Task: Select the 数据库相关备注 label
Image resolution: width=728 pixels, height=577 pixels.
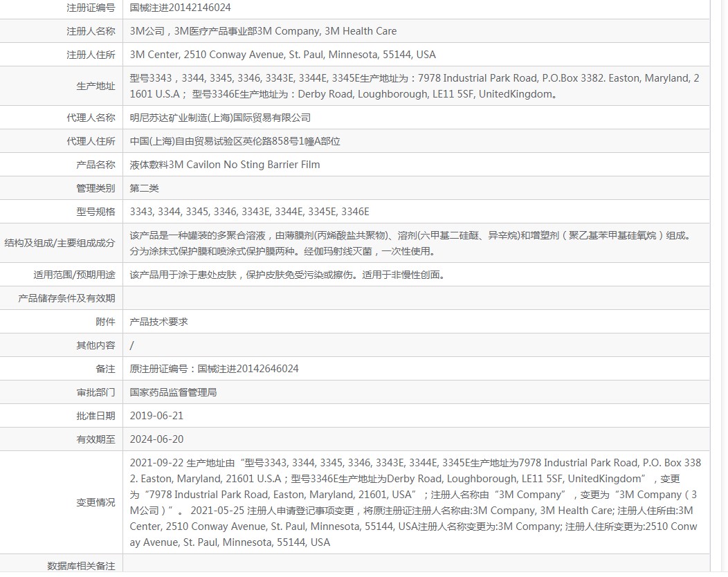Action: tap(81, 567)
